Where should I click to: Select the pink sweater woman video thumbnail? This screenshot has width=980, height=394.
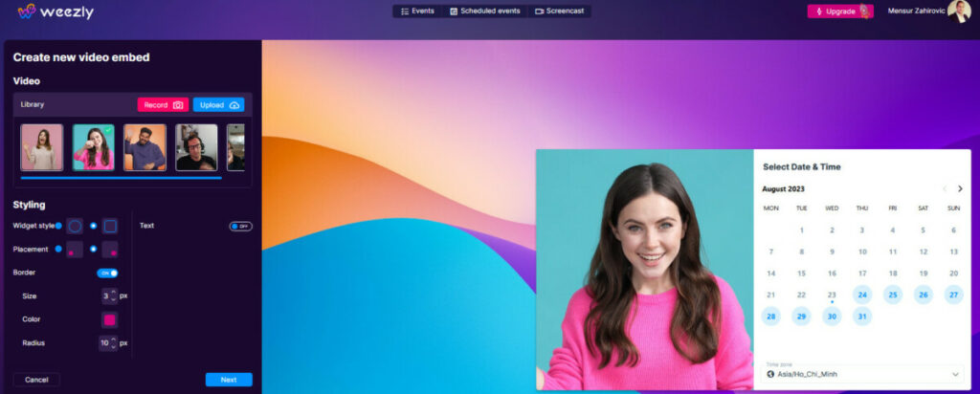click(x=93, y=147)
